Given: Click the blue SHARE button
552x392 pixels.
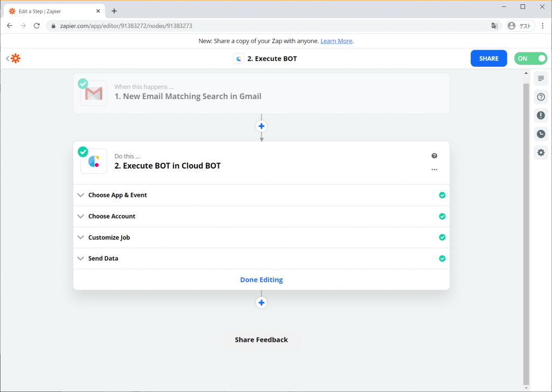Looking at the screenshot, I should [488, 59].
